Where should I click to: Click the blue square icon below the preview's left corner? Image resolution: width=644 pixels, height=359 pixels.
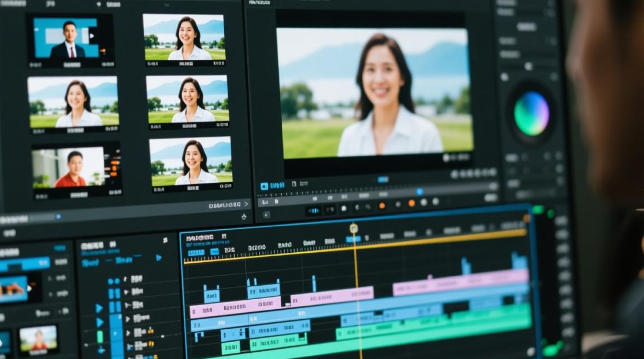(264, 186)
